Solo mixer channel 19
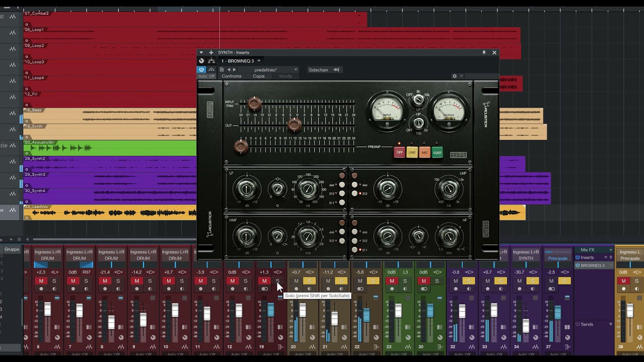This screenshot has width=644, height=362. pos(277,281)
